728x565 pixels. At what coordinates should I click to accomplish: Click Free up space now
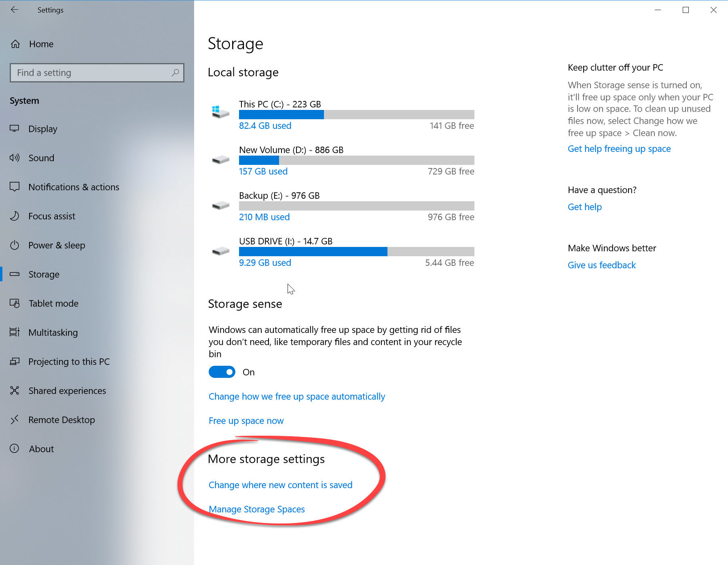tap(246, 421)
